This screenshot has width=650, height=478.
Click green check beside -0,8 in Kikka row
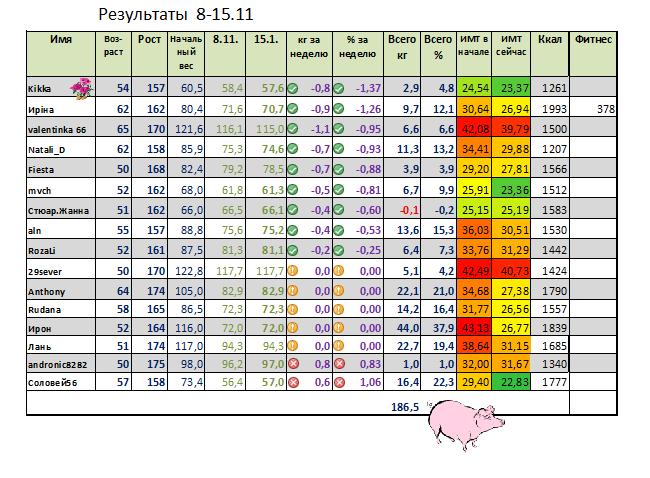pos(293,88)
